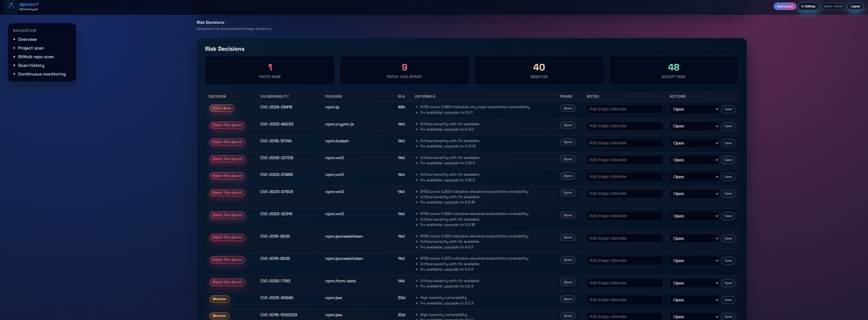
Task: Save the CVE-2024-29415 triage decision
Action: (x=728, y=109)
